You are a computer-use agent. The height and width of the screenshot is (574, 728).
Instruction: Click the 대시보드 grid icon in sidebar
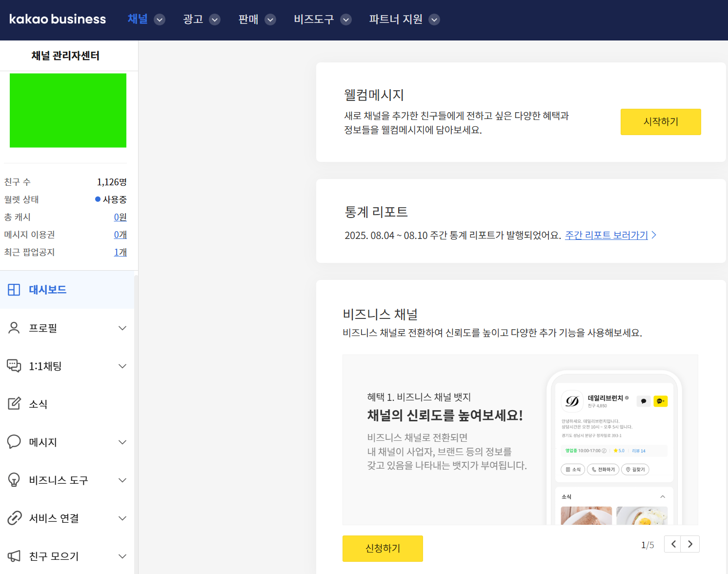coord(14,290)
